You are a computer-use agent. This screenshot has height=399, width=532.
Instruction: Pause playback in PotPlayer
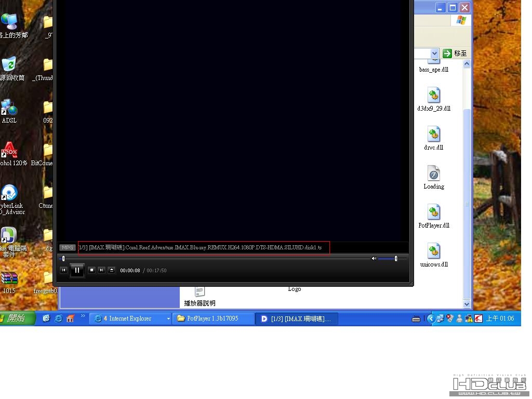point(77,270)
